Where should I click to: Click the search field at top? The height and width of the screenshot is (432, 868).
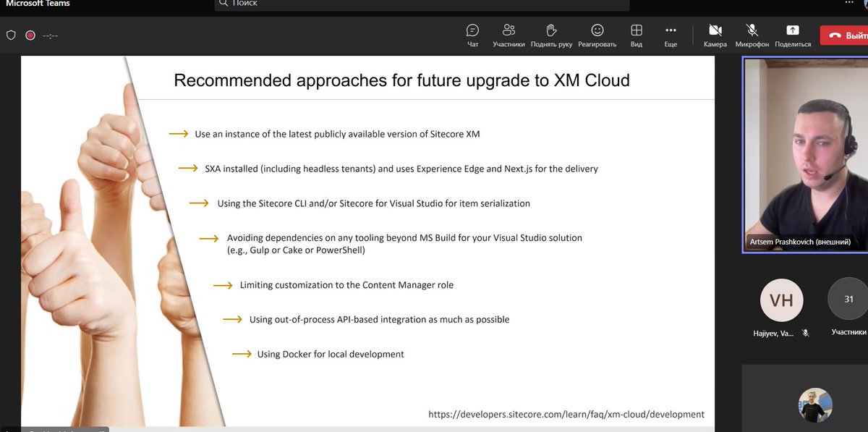(x=422, y=4)
